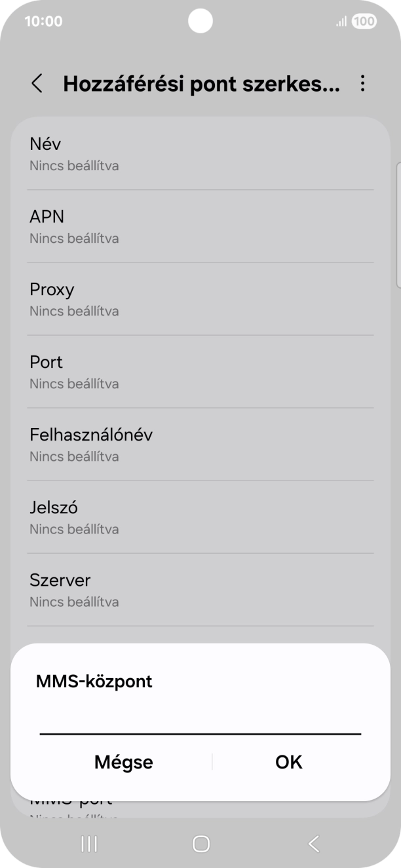Select the Proxy setting
The image size is (401, 868).
point(200,299)
